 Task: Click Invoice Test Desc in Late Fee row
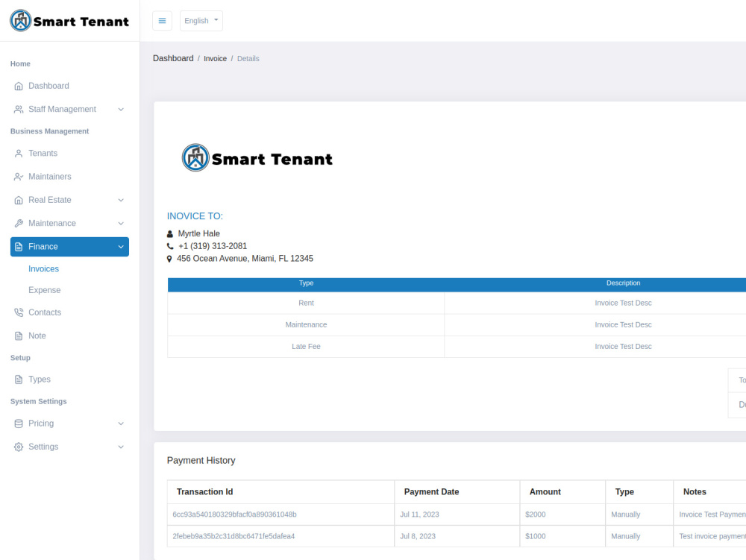[623, 347]
